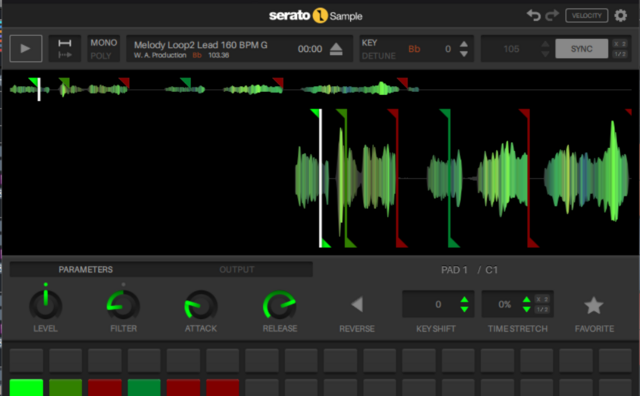640x396 pixels.
Task: Raise tempo with the BPM up arrow
Action: [x=545, y=44]
